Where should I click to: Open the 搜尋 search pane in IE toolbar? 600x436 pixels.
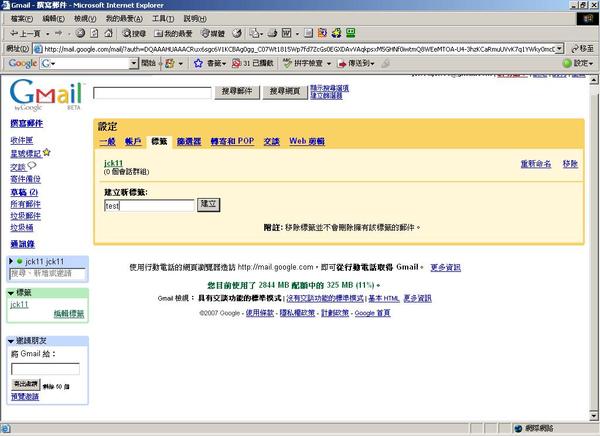[134, 33]
